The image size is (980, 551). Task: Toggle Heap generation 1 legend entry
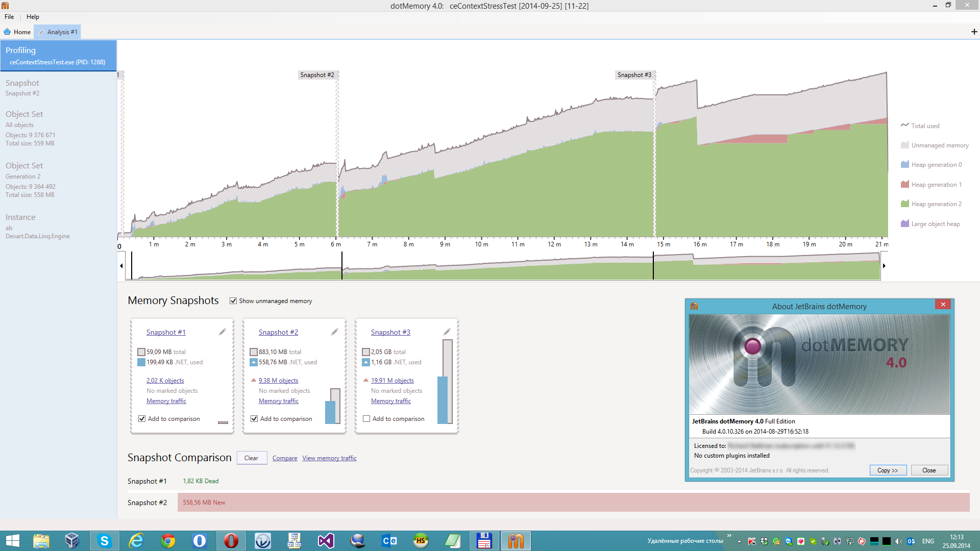point(932,185)
